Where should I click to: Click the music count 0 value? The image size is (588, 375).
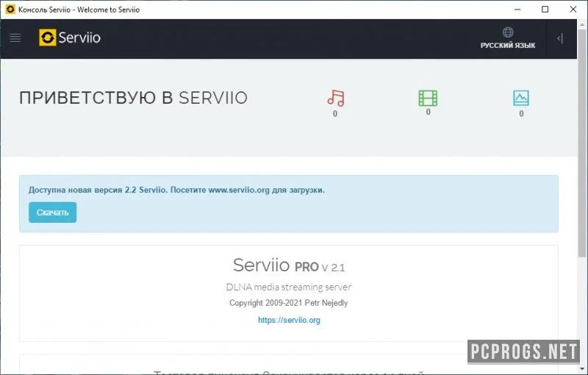(335, 114)
